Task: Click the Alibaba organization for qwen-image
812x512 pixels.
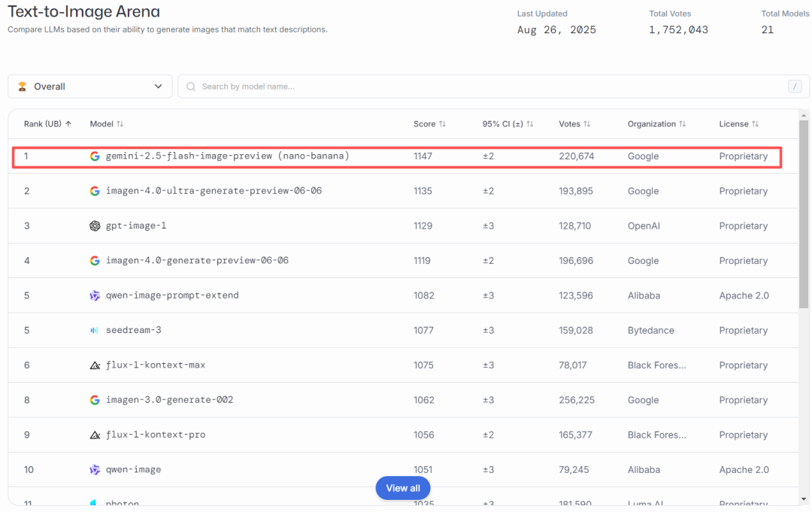Action: click(x=644, y=470)
